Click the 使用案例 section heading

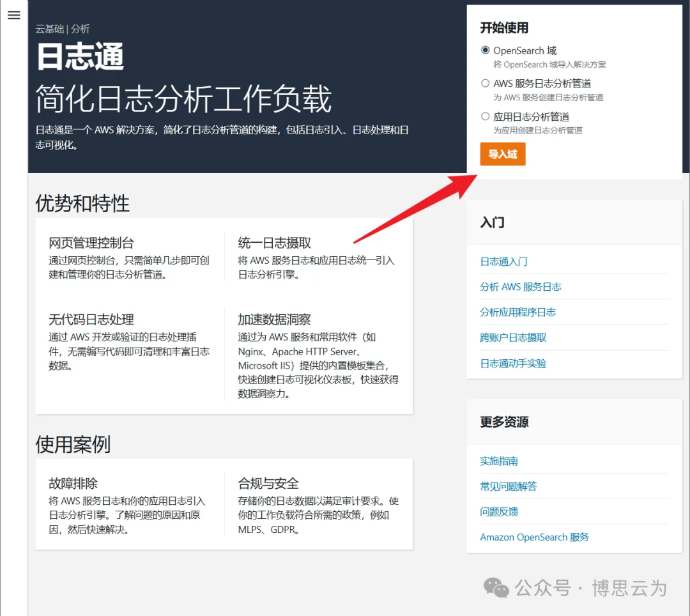coord(73,444)
